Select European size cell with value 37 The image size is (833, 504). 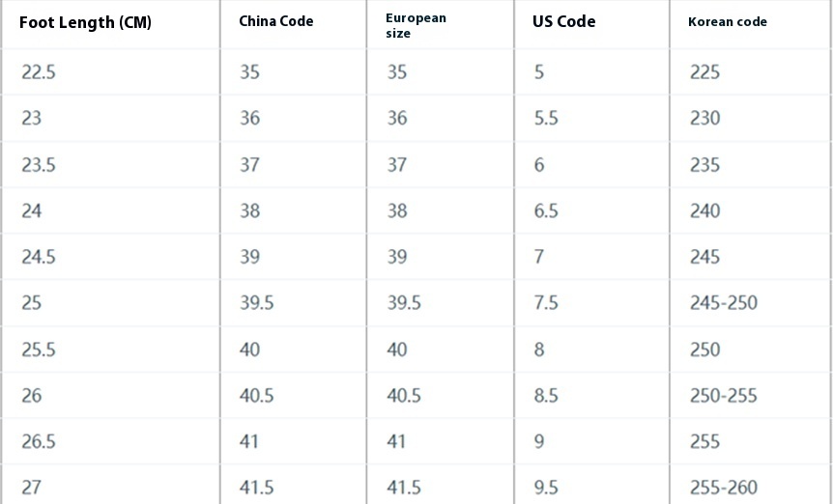coord(397,165)
